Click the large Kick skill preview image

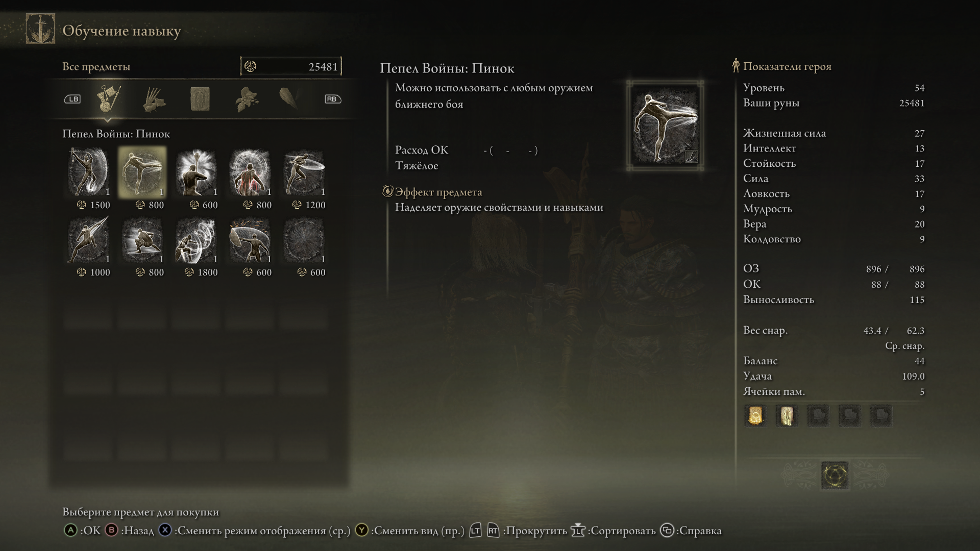pos(665,126)
